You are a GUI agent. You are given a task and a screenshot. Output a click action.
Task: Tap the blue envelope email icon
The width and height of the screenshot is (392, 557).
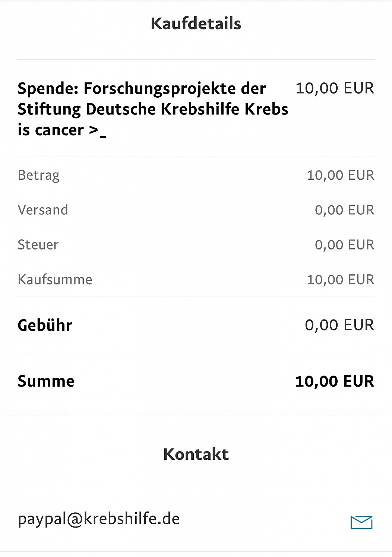pos(361,522)
